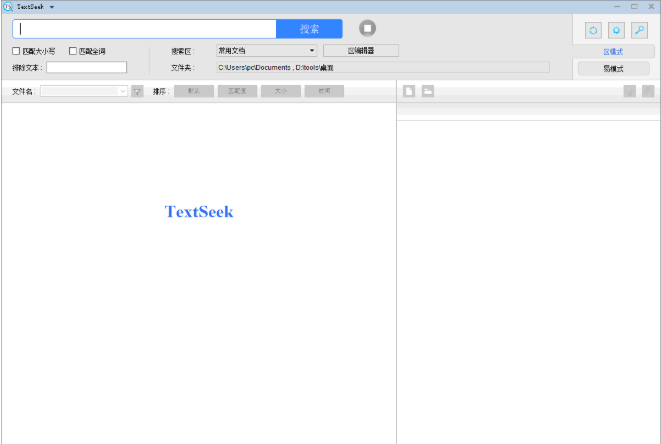661x444 pixels.
Task: Click the open file document icon
Action: coord(409,91)
